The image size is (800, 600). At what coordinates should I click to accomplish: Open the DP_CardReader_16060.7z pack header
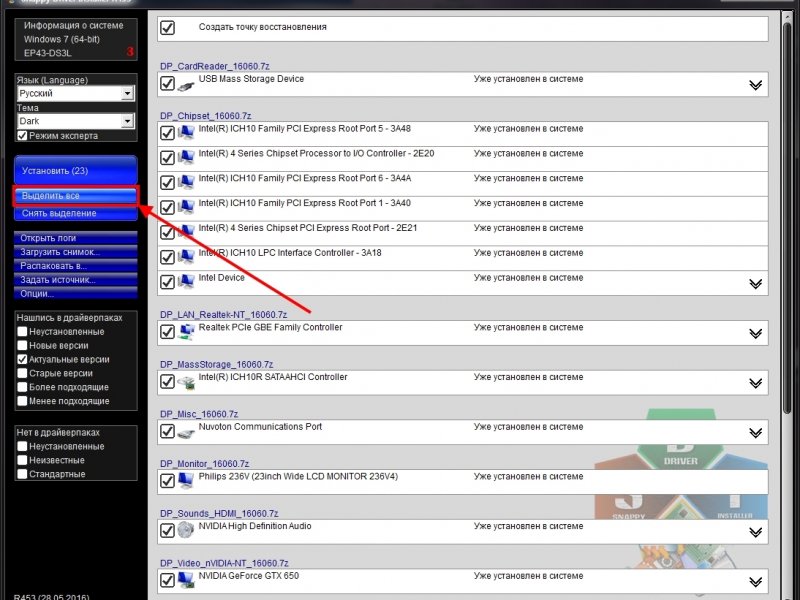pos(215,66)
